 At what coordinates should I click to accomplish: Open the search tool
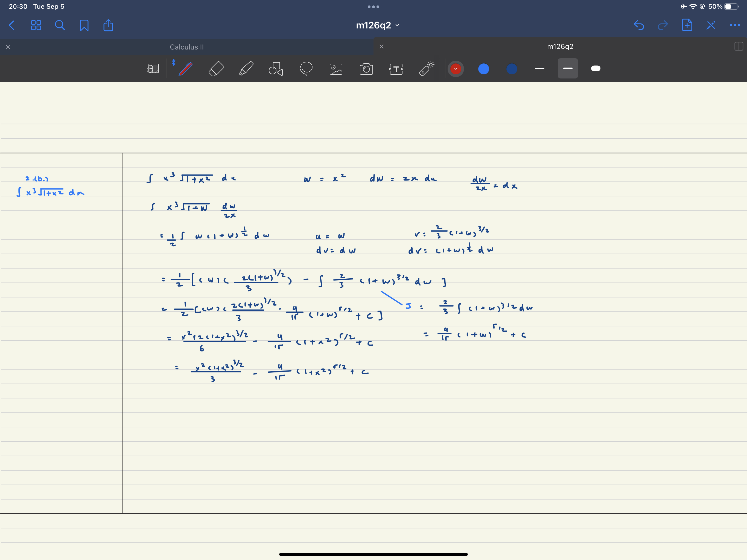pyautogui.click(x=60, y=25)
